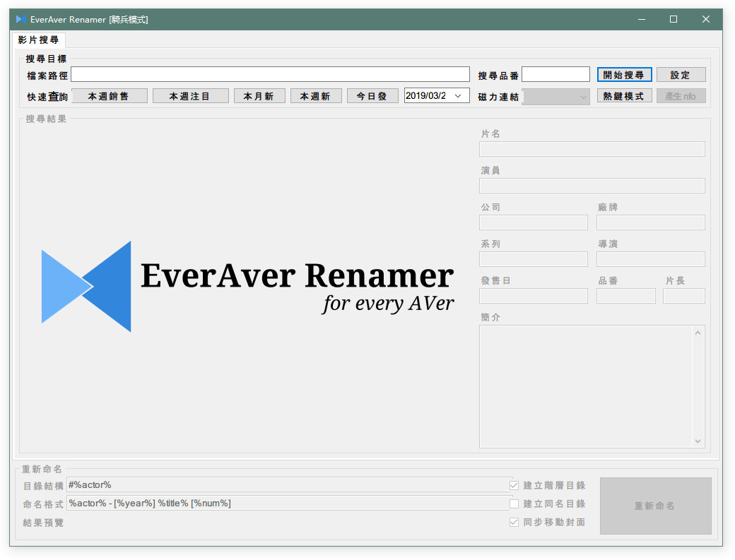Click the 搜尋品番 input field
This screenshot has height=560, width=735.
tap(555, 74)
